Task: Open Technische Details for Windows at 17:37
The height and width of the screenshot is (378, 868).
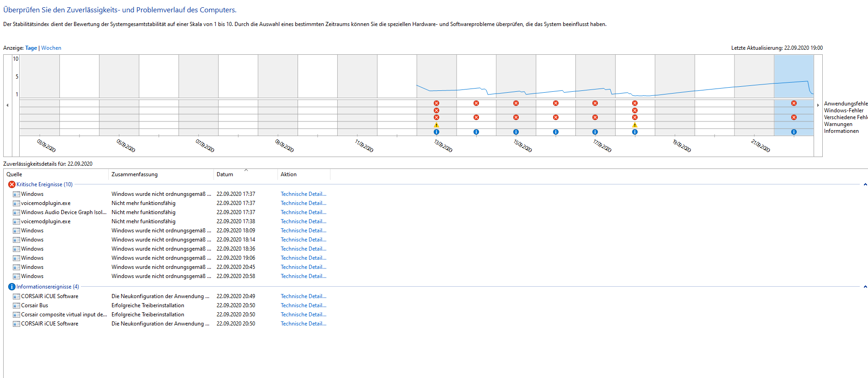Action: (304, 194)
